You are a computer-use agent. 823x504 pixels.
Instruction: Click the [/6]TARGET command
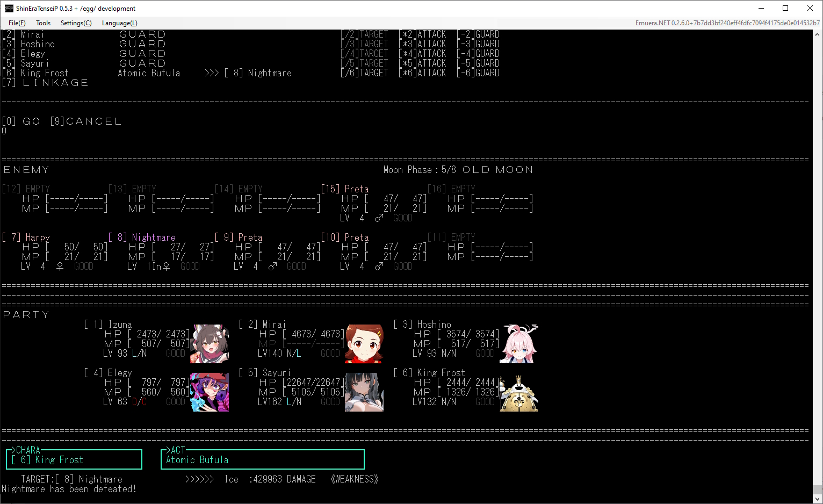pos(364,73)
